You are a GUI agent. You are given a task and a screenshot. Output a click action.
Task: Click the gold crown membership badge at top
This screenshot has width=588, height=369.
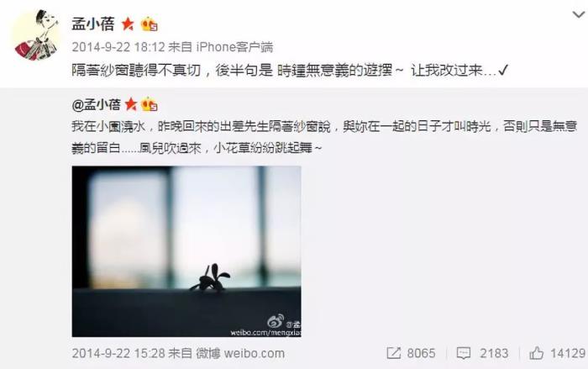(149, 24)
